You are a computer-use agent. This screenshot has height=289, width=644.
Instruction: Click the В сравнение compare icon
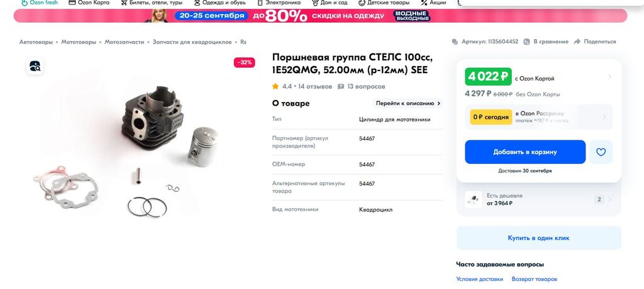click(x=526, y=42)
